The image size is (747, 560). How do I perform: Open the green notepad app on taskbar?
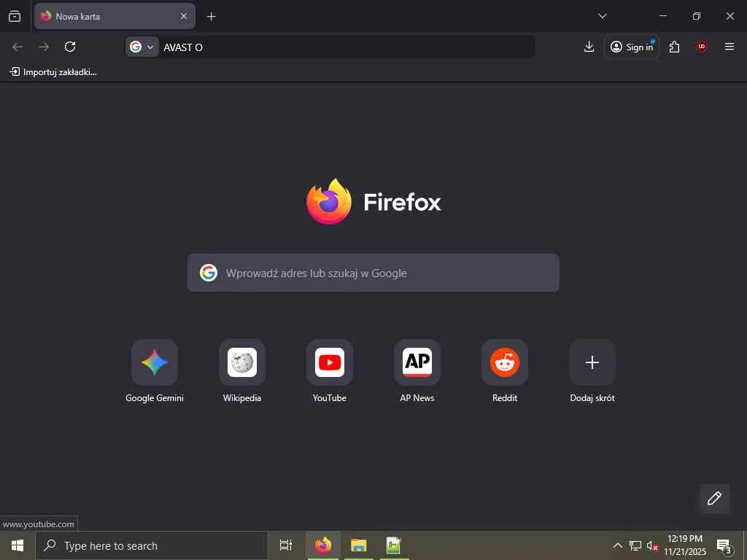(394, 545)
